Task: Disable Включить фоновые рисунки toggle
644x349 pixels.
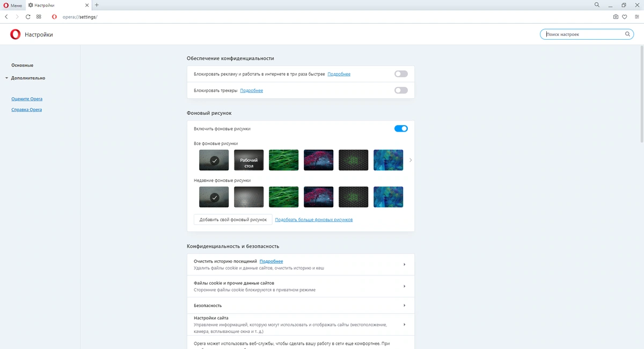Action: tap(401, 128)
